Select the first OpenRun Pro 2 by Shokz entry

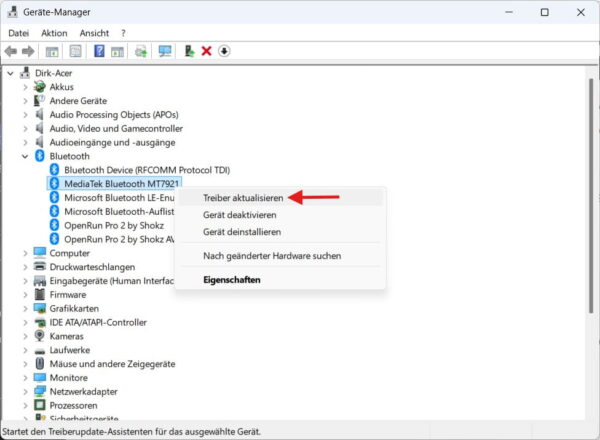[114, 225]
